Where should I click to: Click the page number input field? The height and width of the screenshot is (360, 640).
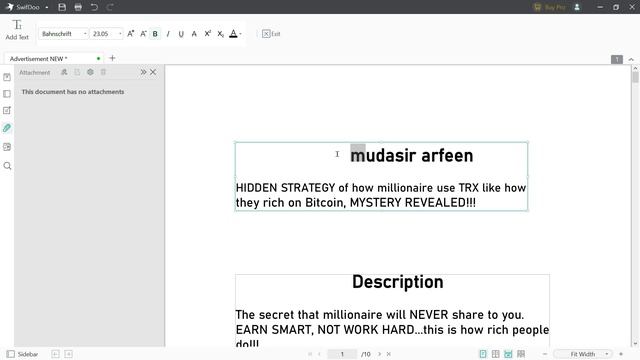click(x=342, y=354)
